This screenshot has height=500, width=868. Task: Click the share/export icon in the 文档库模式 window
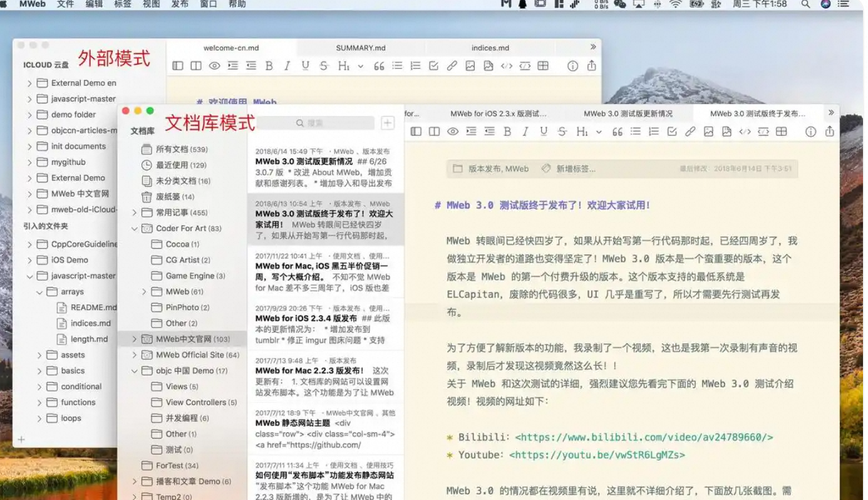pos(830,131)
